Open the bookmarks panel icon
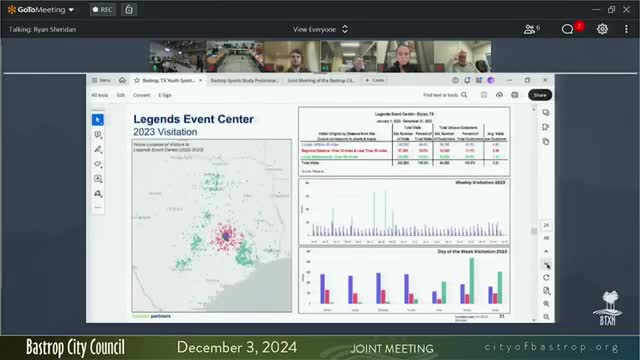This screenshot has width=640, height=360. (x=546, y=127)
